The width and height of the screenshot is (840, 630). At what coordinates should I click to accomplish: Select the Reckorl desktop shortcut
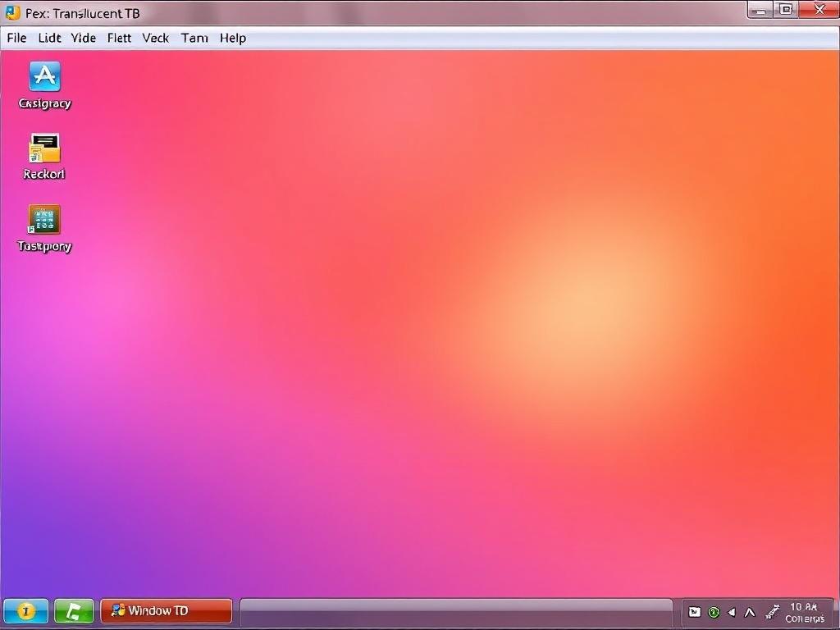(44, 148)
